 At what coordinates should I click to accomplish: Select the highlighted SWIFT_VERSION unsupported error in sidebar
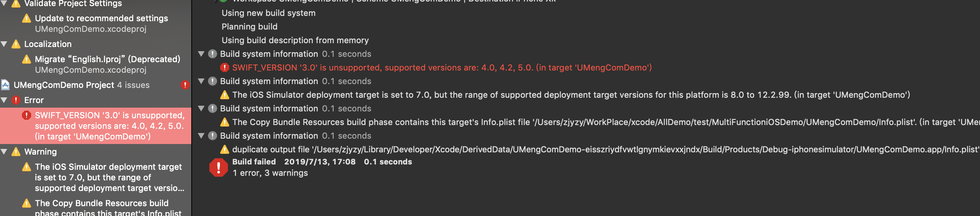(96, 126)
